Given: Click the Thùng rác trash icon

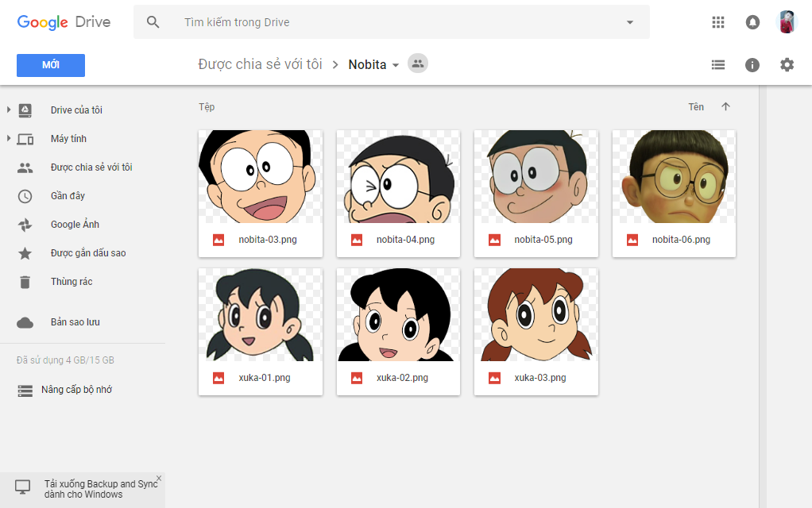Looking at the screenshot, I should coord(25,282).
